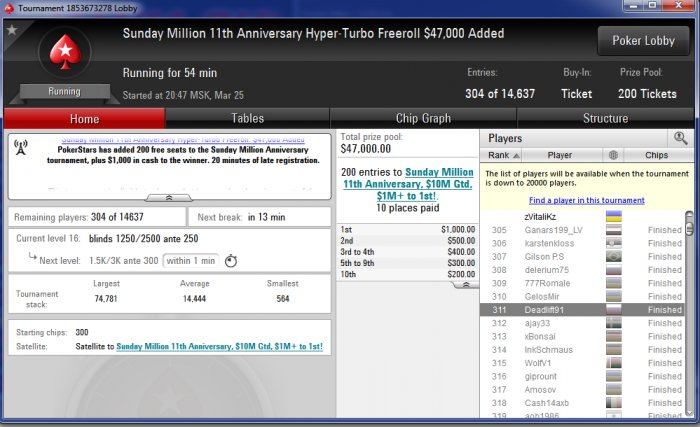
Task: Open the player search magnifier icon
Action: pos(680,138)
